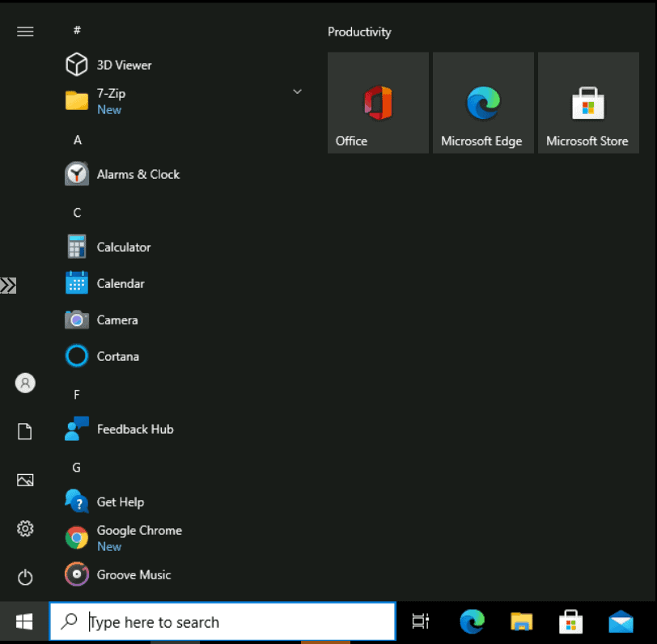The image size is (657, 644).
Task: Open Feedback Hub
Action: (134, 429)
